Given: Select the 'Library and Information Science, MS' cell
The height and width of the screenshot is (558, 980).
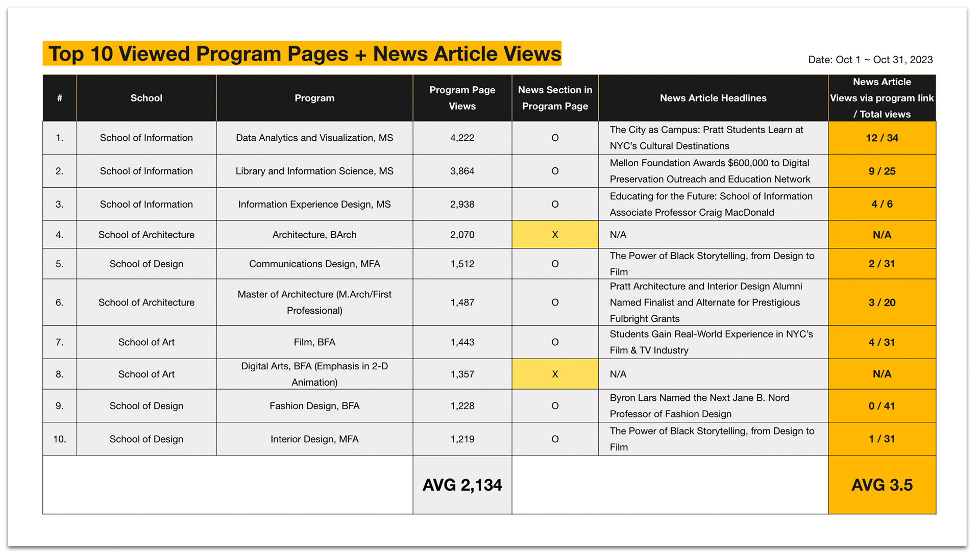Looking at the screenshot, I should [x=314, y=171].
